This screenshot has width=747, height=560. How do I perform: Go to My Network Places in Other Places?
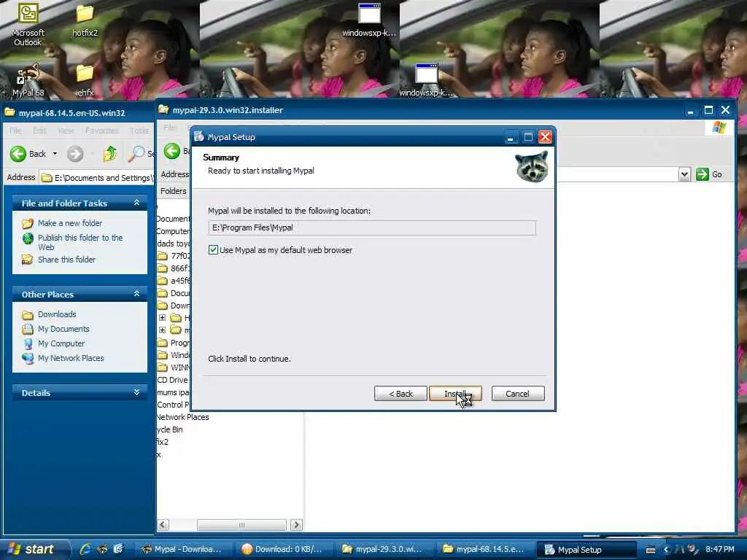click(71, 358)
